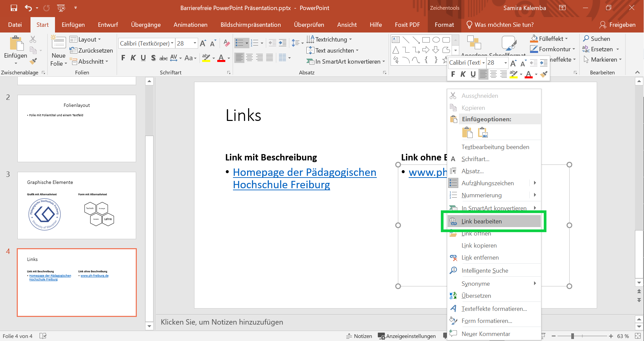Toggle underline formatting with the U icon
Viewport: 644px width, 341px height.
point(143,58)
